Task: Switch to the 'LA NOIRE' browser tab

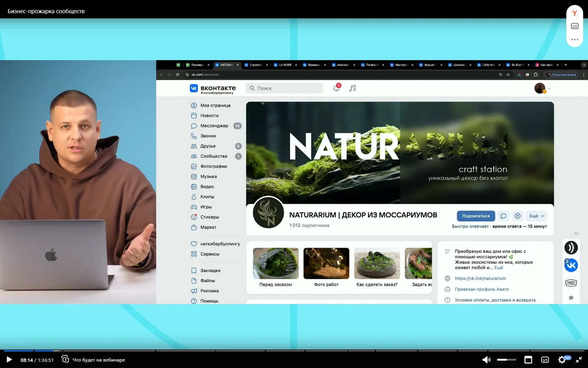Action: (x=285, y=65)
